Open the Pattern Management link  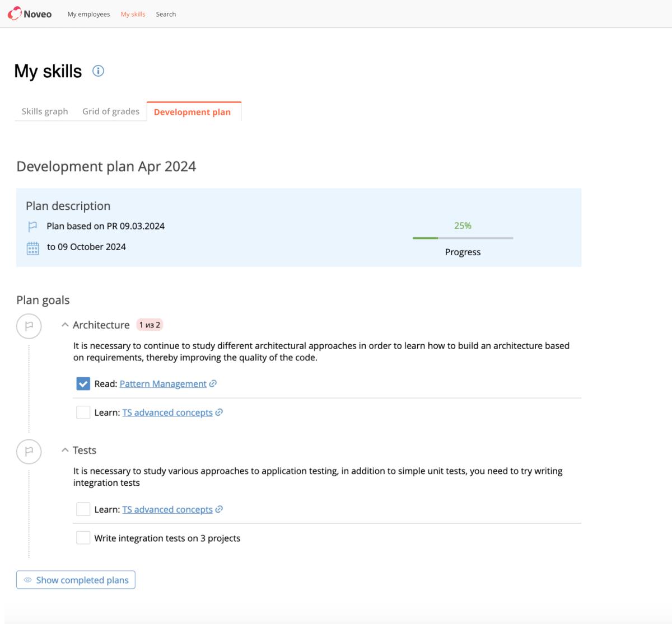(x=163, y=384)
